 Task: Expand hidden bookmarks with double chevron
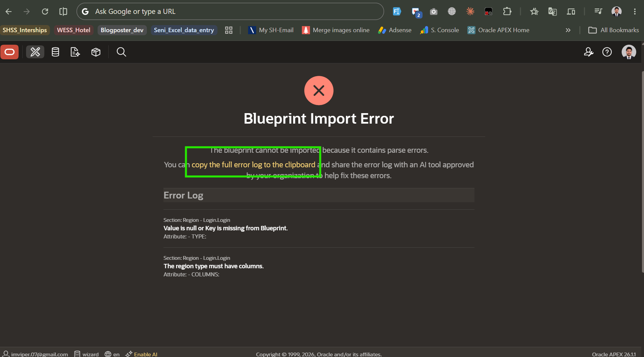[x=568, y=30]
